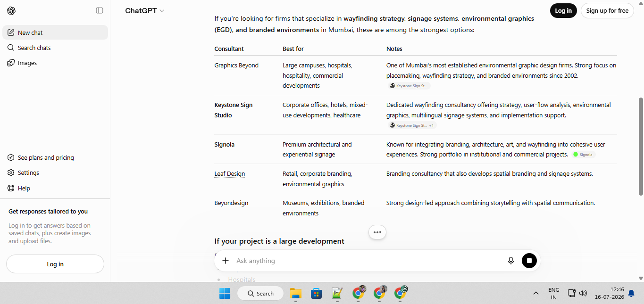Image resolution: width=644 pixels, height=304 pixels.
Task: Open the volume tray icon
Action: click(583, 293)
